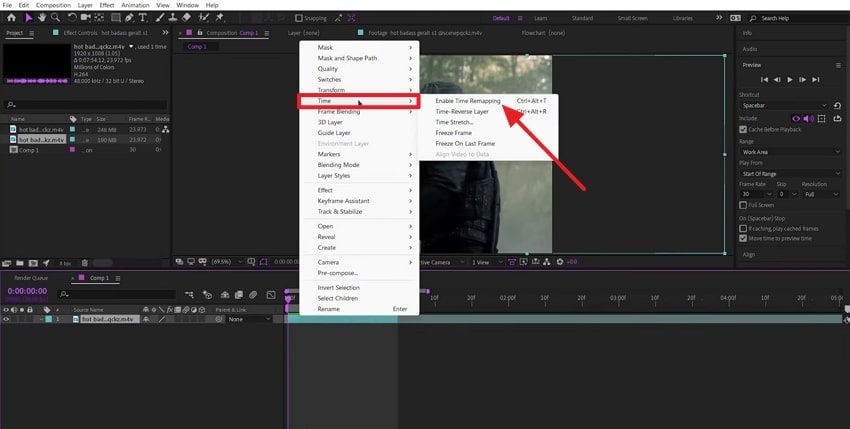Select the Rectangle shape tool
Screen dimensions: 850x429
(x=115, y=18)
